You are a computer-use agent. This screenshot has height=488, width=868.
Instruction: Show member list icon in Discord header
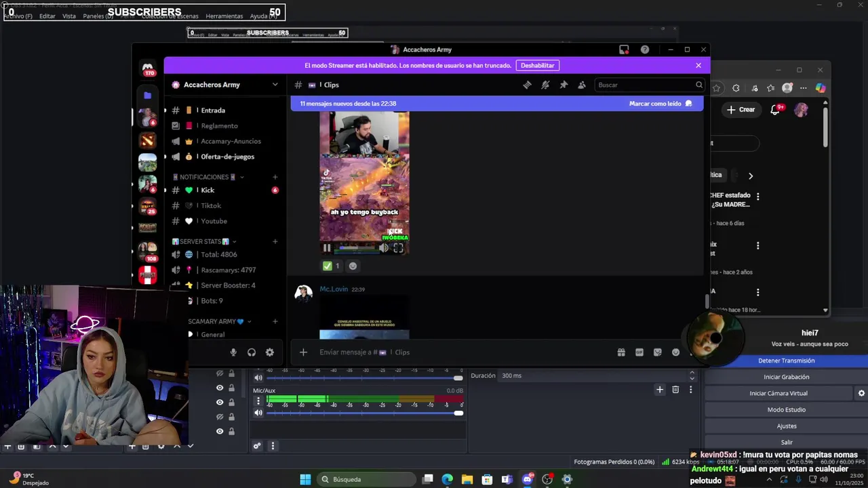pos(582,85)
